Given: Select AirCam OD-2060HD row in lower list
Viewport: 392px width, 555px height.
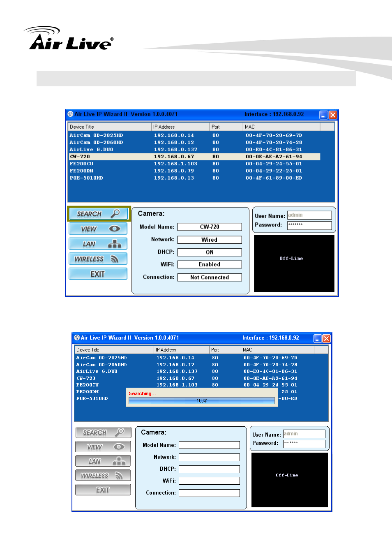Looking at the screenshot, I should 194,365.
